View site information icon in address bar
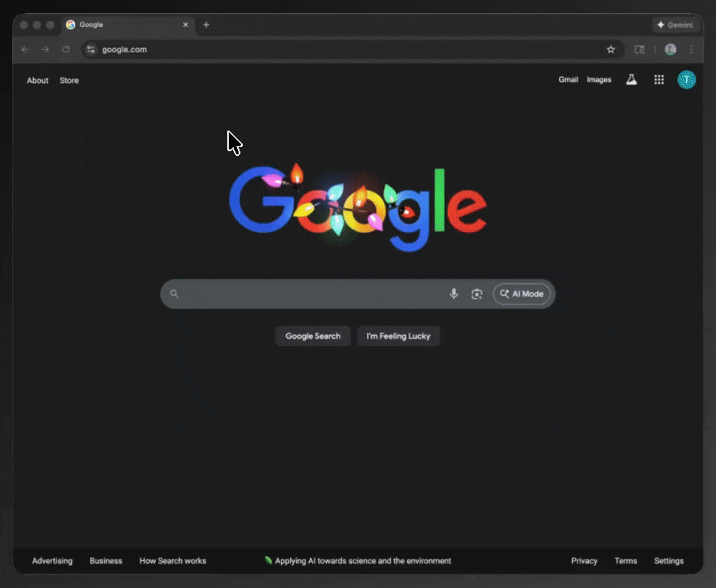Screen dimensions: 716x588 [91, 50]
